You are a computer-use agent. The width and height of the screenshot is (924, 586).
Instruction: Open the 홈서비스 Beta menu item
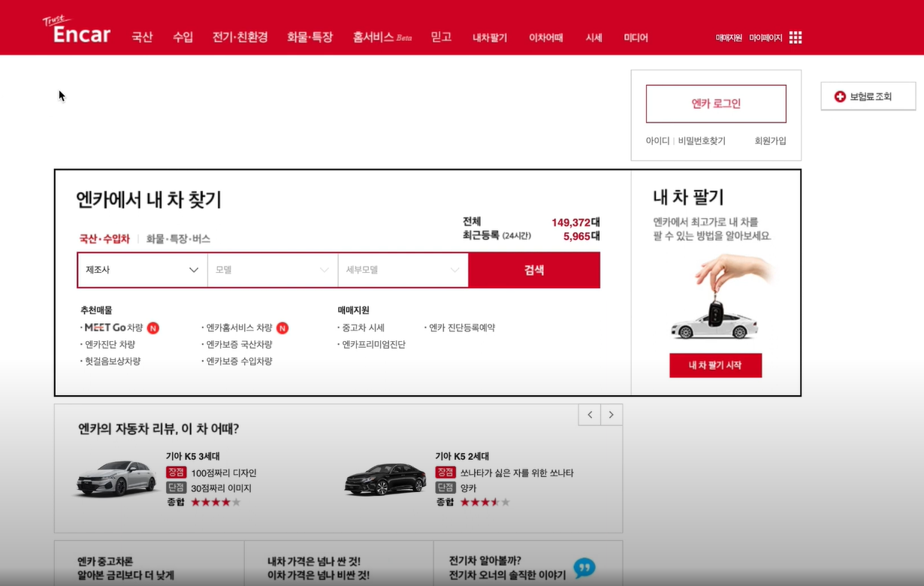coord(382,38)
